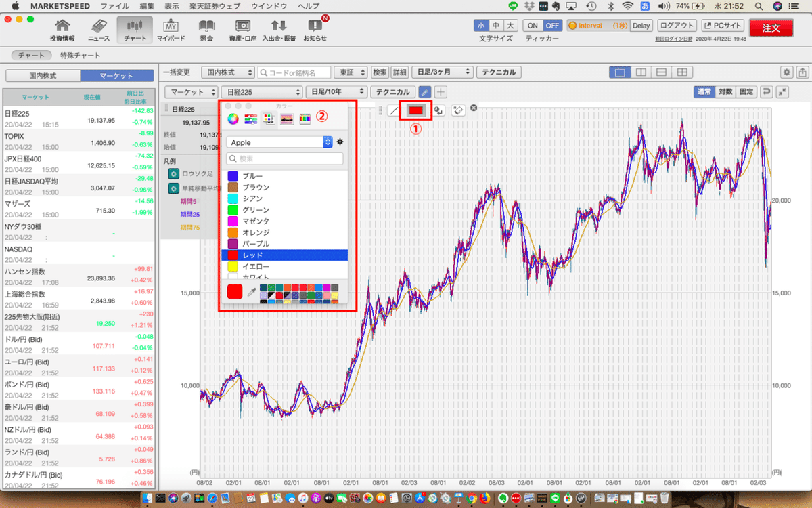
Task: Select the two-row chart layout
Action: click(x=662, y=72)
